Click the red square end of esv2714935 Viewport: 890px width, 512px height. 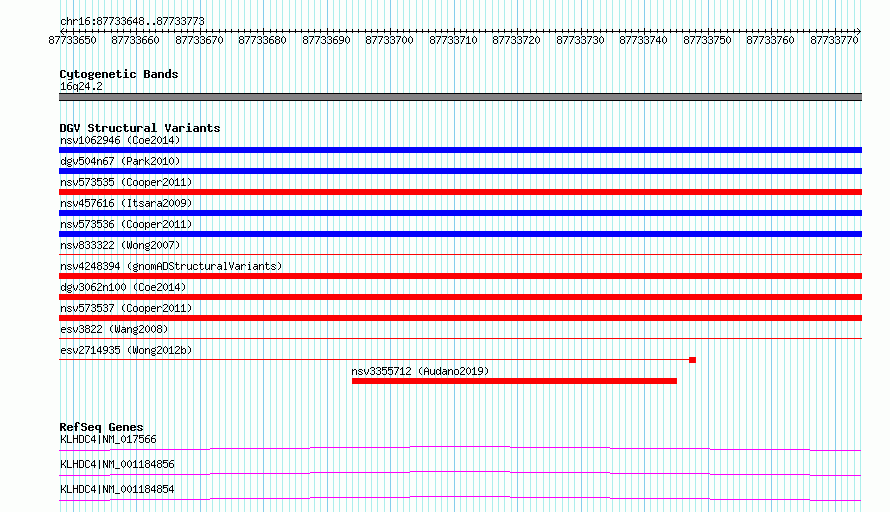pyautogui.click(x=692, y=360)
